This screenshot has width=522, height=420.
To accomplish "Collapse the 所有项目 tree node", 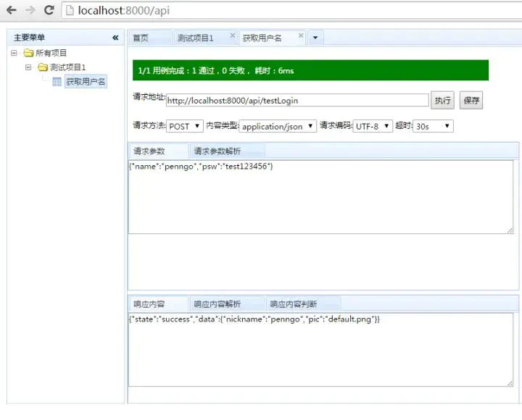I will [x=14, y=53].
